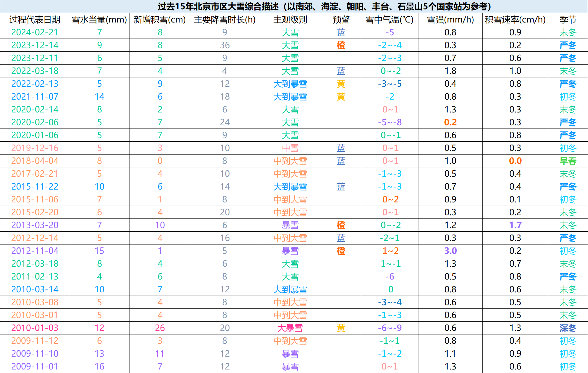Click the date cell 2009-11-01
Image resolution: width=588 pixels, height=373 pixels.
point(35,367)
